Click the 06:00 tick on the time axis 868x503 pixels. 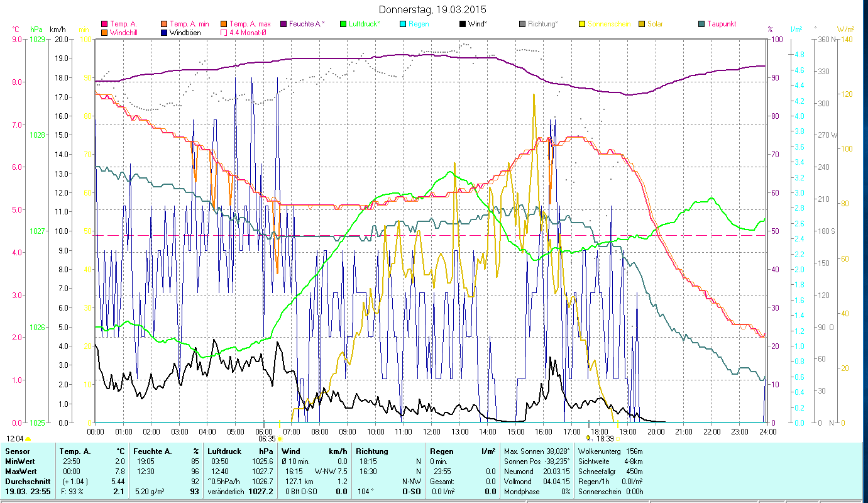click(263, 431)
